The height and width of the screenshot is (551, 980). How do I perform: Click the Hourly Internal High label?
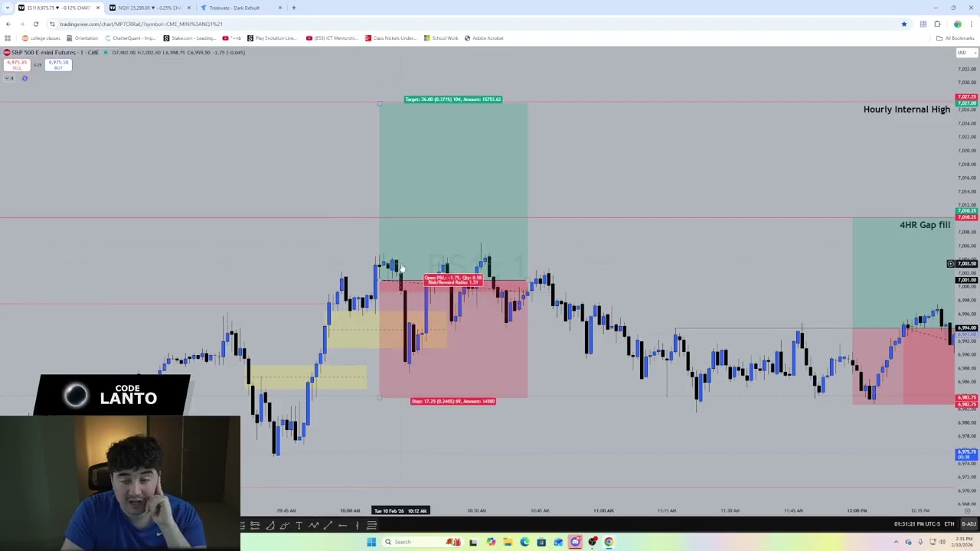pyautogui.click(x=906, y=109)
